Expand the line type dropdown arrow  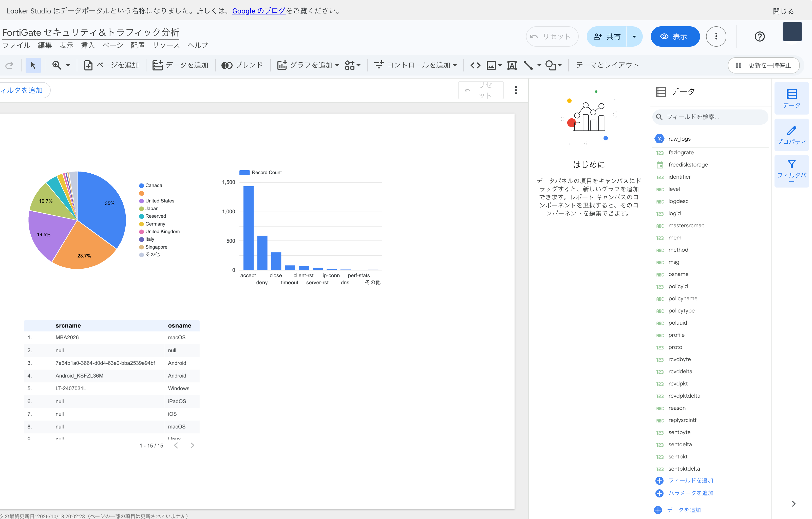(539, 65)
